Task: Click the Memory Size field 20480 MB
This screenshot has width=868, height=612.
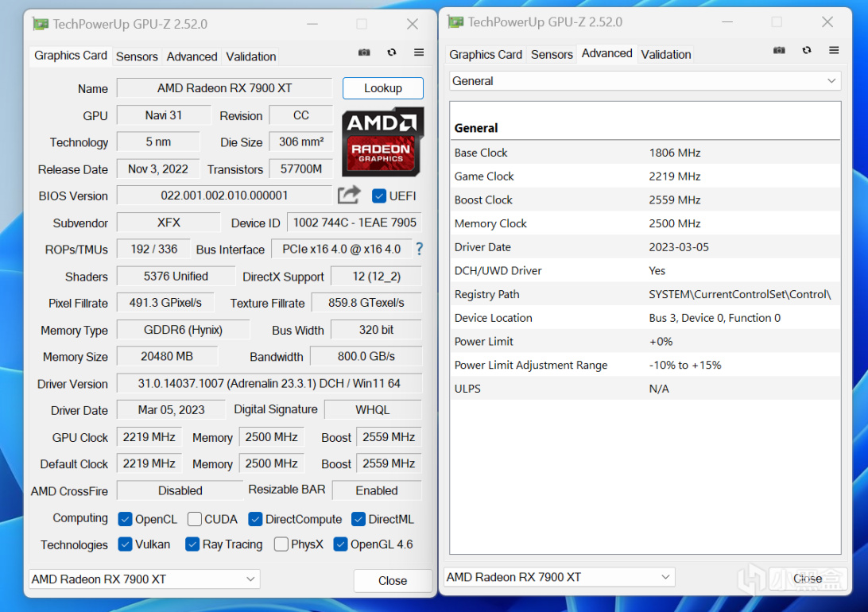Action: coord(167,356)
